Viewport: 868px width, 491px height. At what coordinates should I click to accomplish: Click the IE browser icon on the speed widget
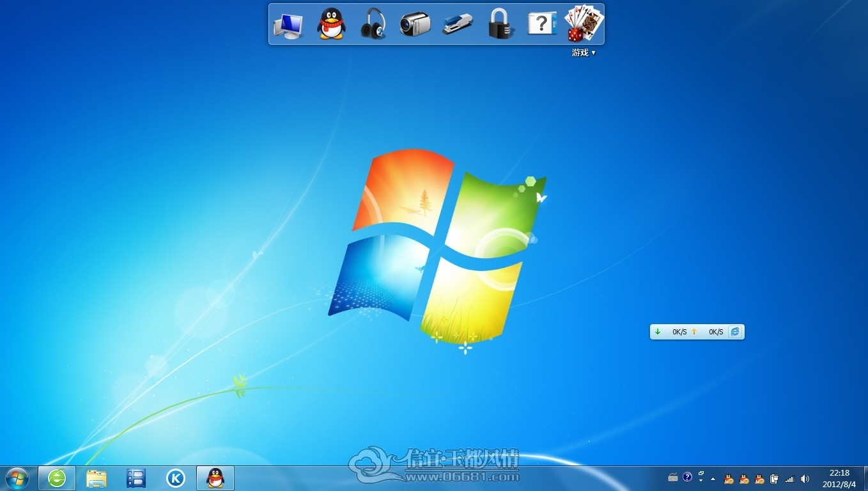click(735, 332)
